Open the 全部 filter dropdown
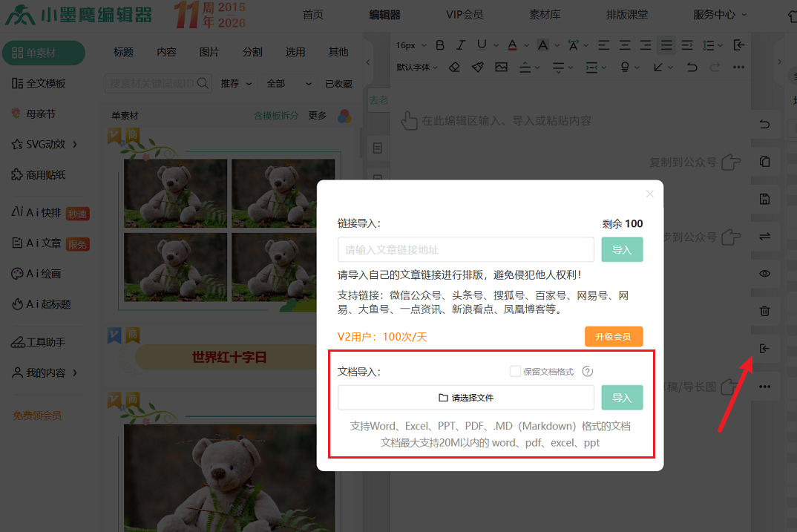Viewport: 797px width, 532px height. click(289, 83)
